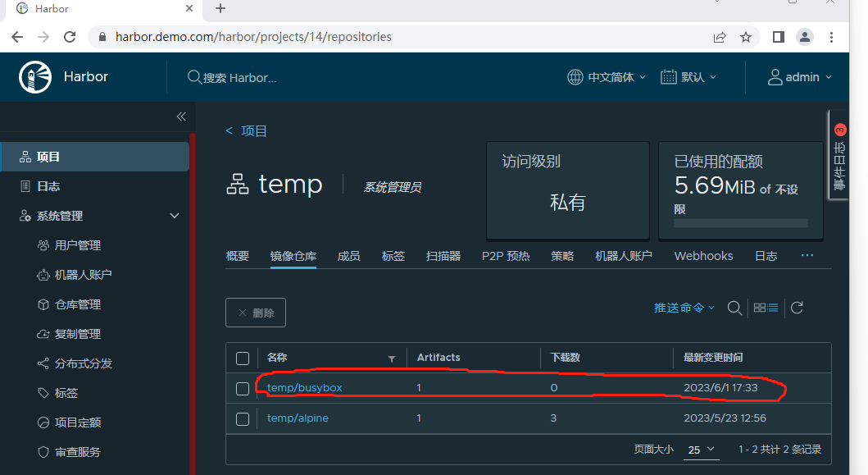Open Chrome three-dot menu

coord(831,37)
